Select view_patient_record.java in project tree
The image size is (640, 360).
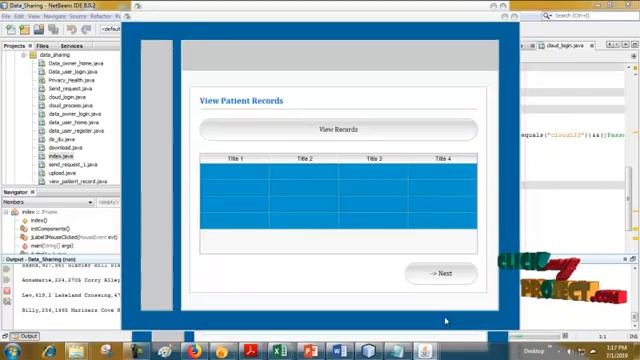[78, 181]
